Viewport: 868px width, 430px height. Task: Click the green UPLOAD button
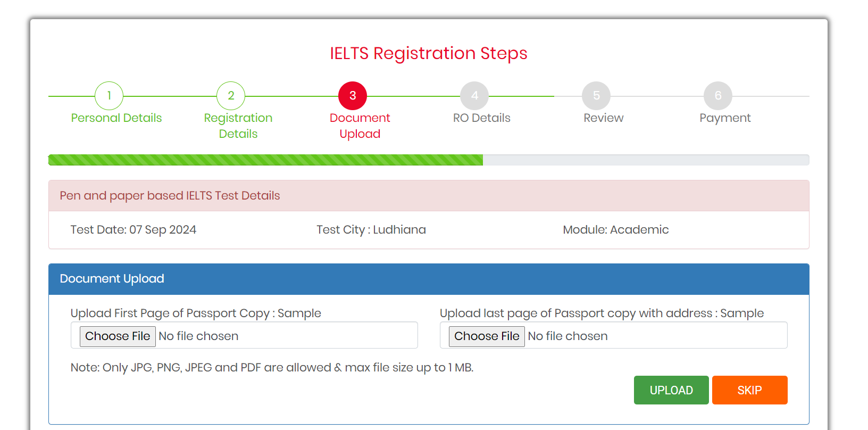[x=671, y=390]
